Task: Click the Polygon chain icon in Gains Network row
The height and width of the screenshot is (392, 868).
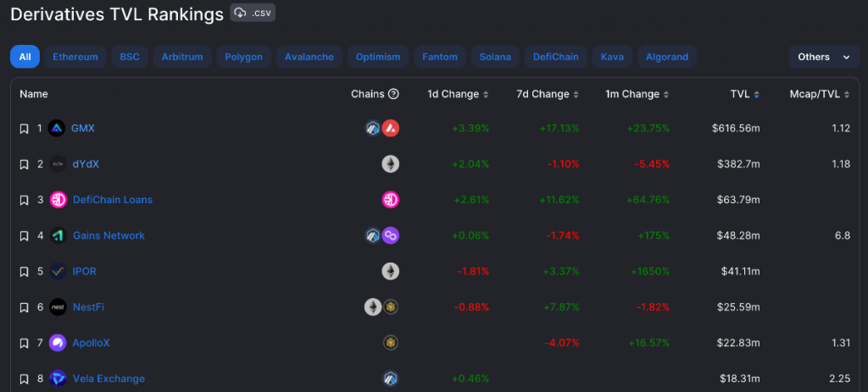Action: (391, 236)
